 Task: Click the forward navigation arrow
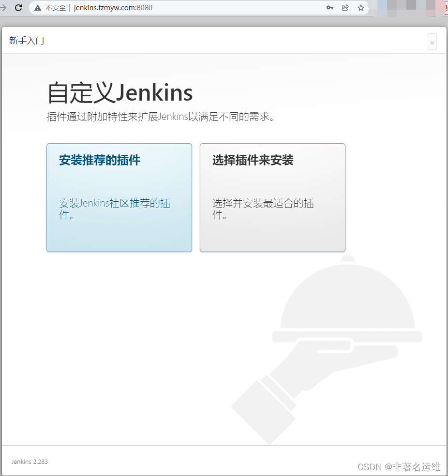coord(3,8)
